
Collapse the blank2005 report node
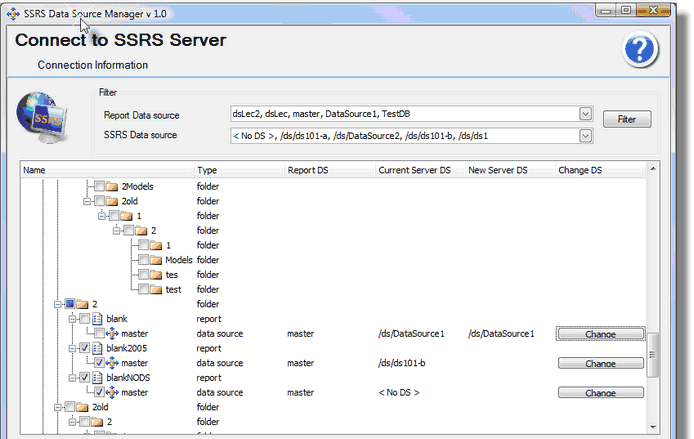pos(72,349)
